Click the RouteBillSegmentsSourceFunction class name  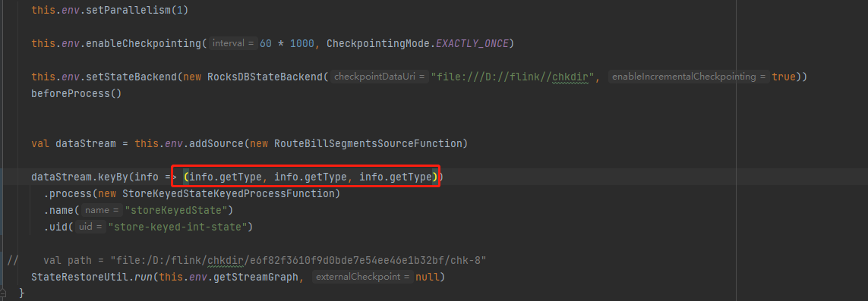[368, 143]
